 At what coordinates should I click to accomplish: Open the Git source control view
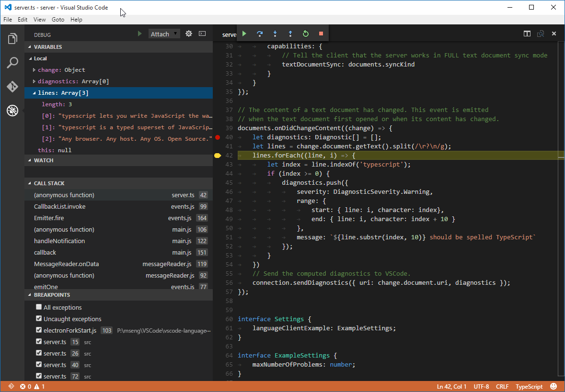[12, 87]
